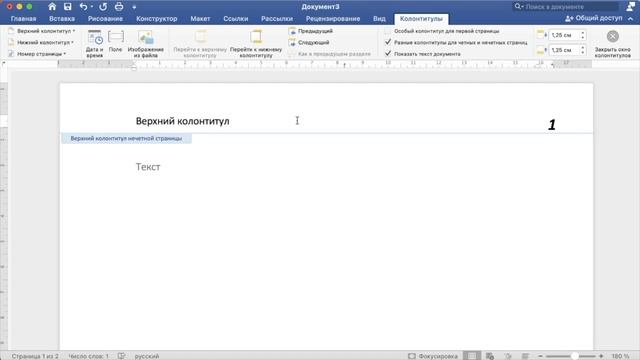Print the document using printer icon

[119, 7]
